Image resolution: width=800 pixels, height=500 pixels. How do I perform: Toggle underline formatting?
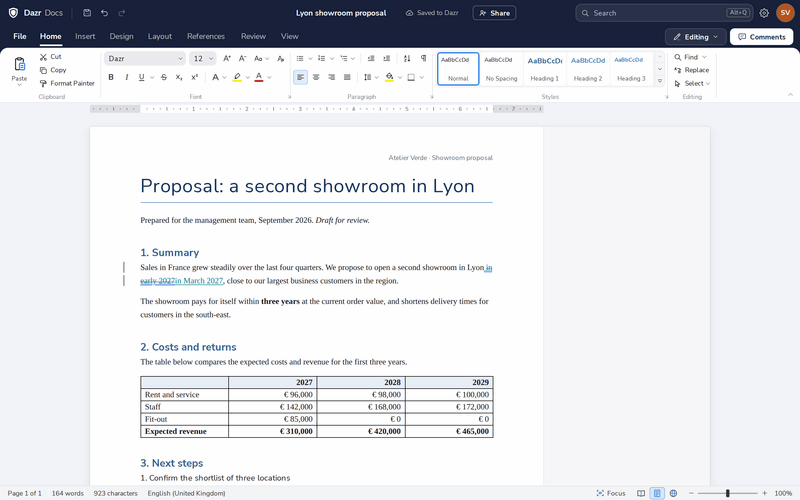(x=141, y=77)
